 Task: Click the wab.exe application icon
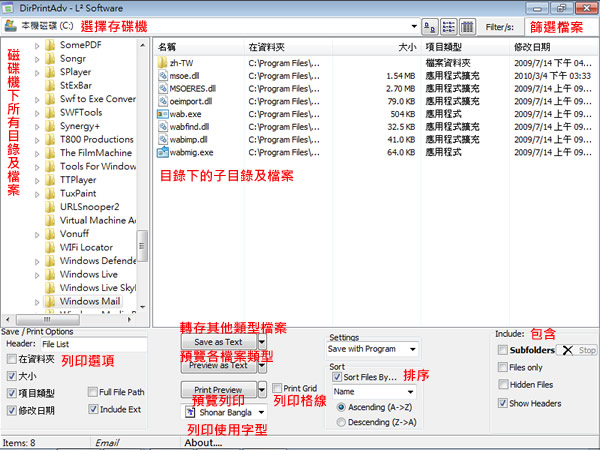(x=163, y=114)
